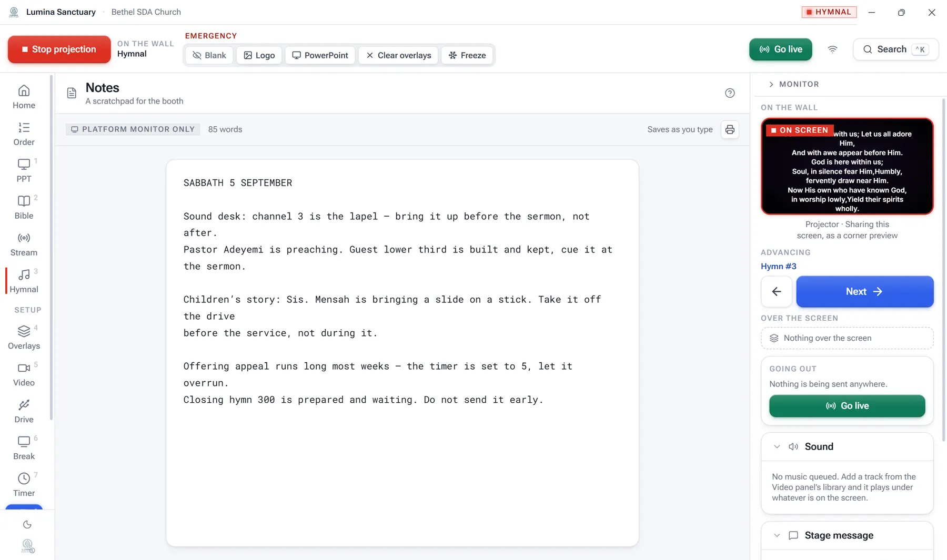This screenshot has width=947, height=560.
Task: Open the Video panel in sidebar
Action: 24,374
